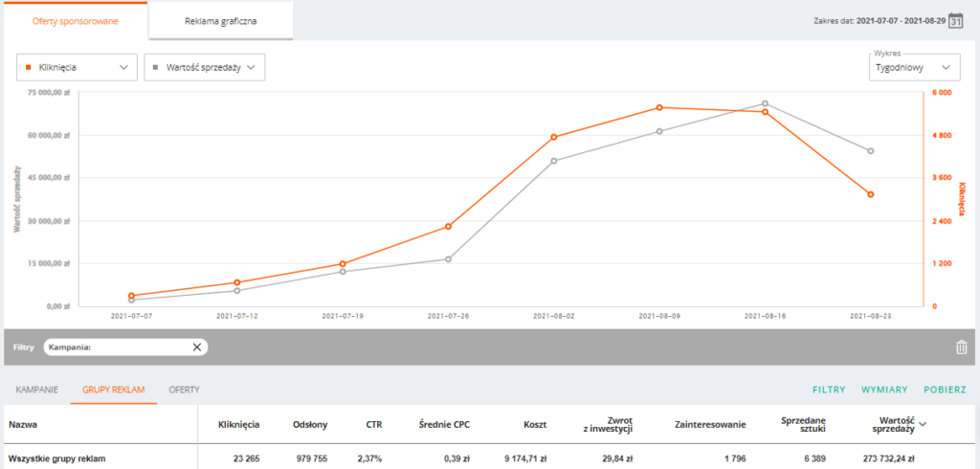Sort table by Kliknięcia column header
This screenshot has width=980, height=469.
239,423
